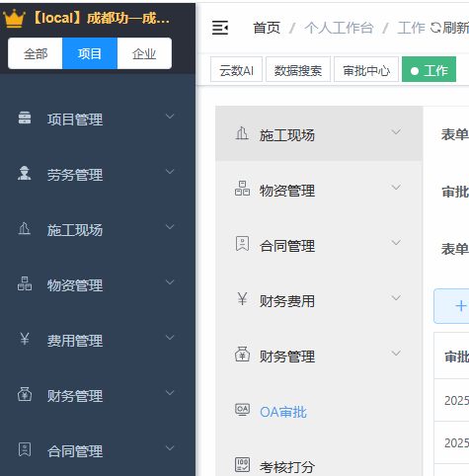This screenshot has height=476, width=469.
Task: Open 项目管理 label in dark sidebar
Action: click(75, 119)
